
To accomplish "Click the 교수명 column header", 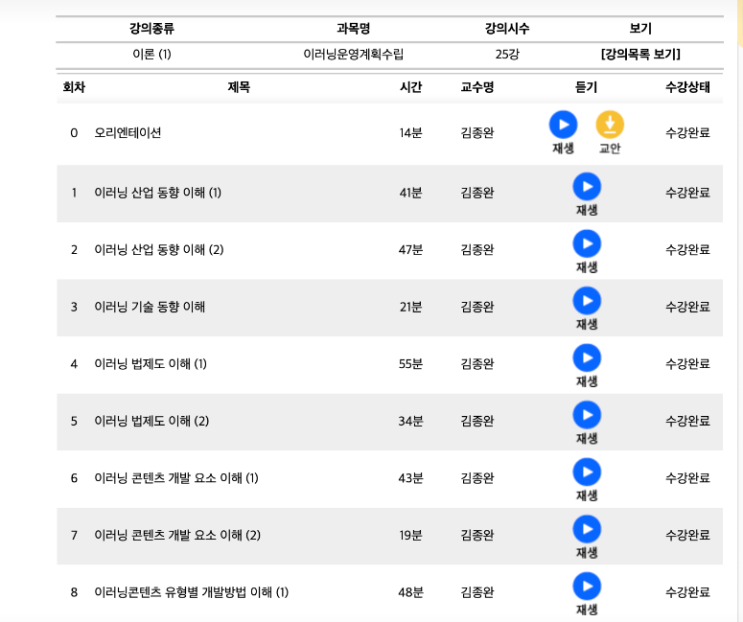I will tap(477, 88).
